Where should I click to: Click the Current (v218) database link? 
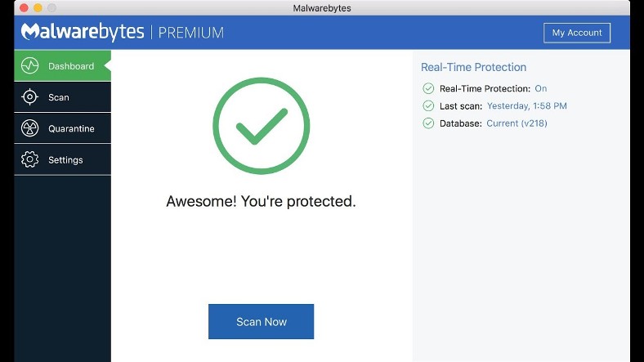point(517,123)
